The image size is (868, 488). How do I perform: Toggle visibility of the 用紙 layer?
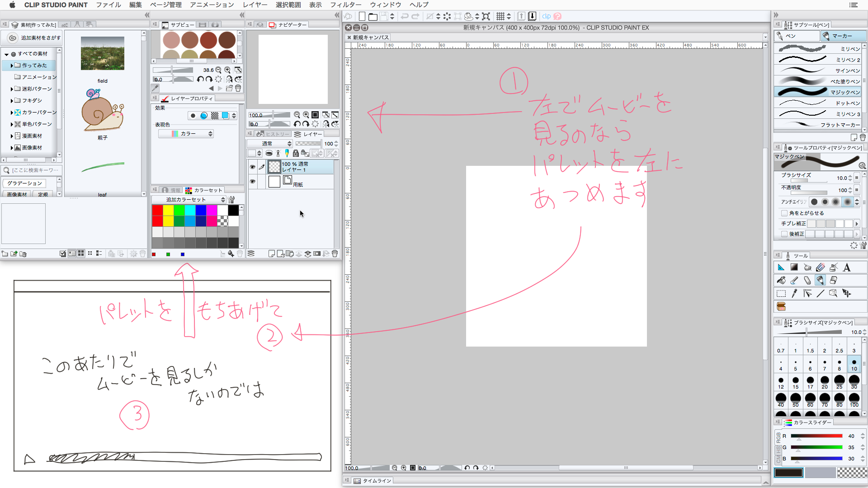pos(253,182)
